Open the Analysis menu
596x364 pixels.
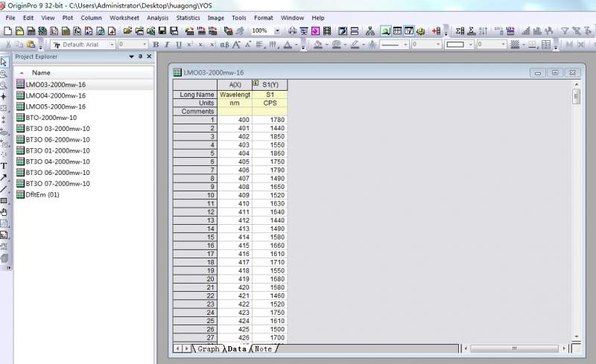[x=157, y=18]
